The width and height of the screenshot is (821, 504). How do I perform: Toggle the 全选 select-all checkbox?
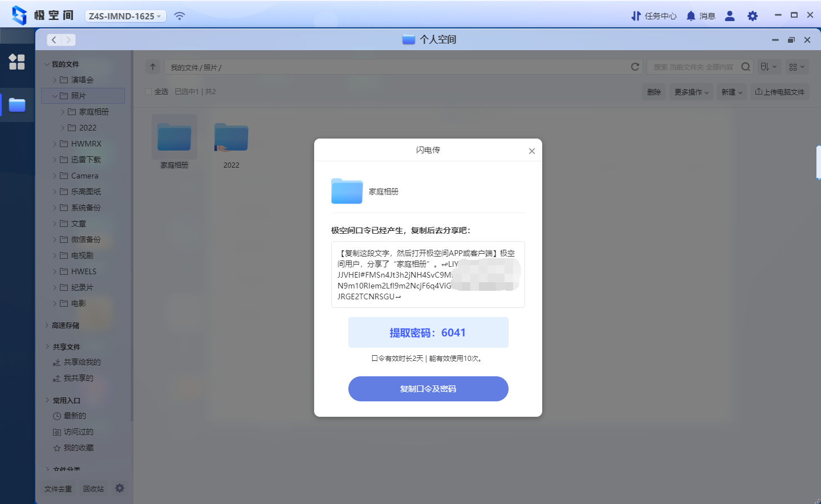click(x=148, y=92)
